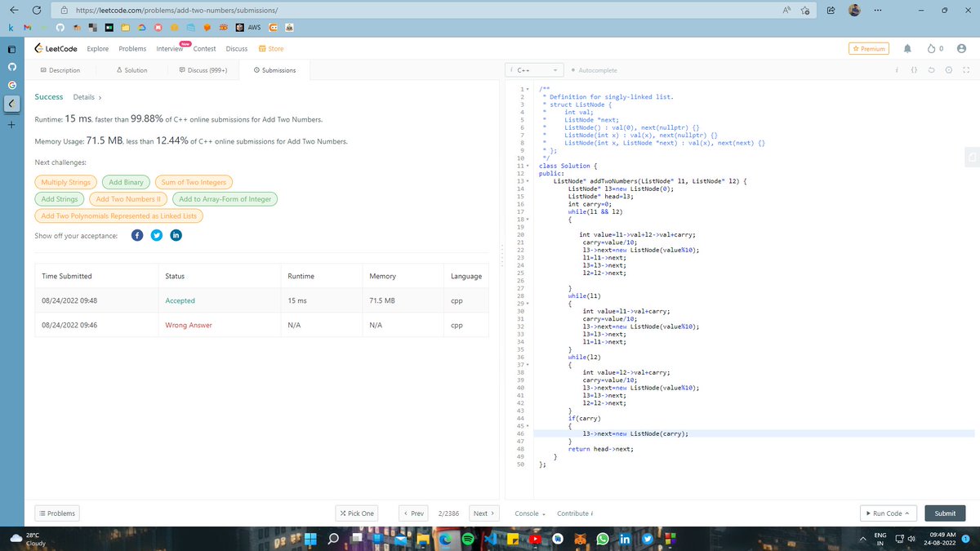
Task: Open the Run Code options dropdown
Action: (x=889, y=513)
